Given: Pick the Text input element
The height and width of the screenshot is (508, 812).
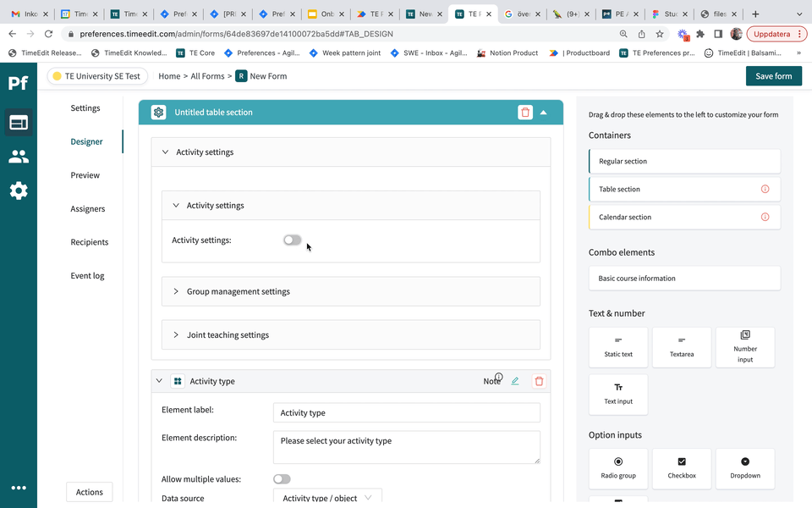Looking at the screenshot, I should [618, 395].
